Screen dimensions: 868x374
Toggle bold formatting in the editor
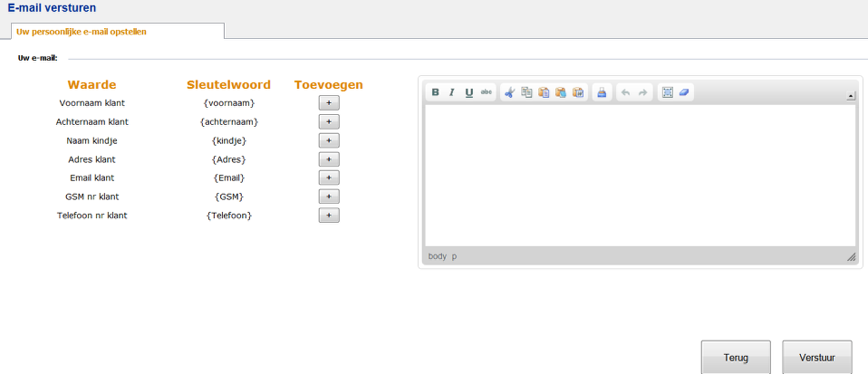pos(436,92)
